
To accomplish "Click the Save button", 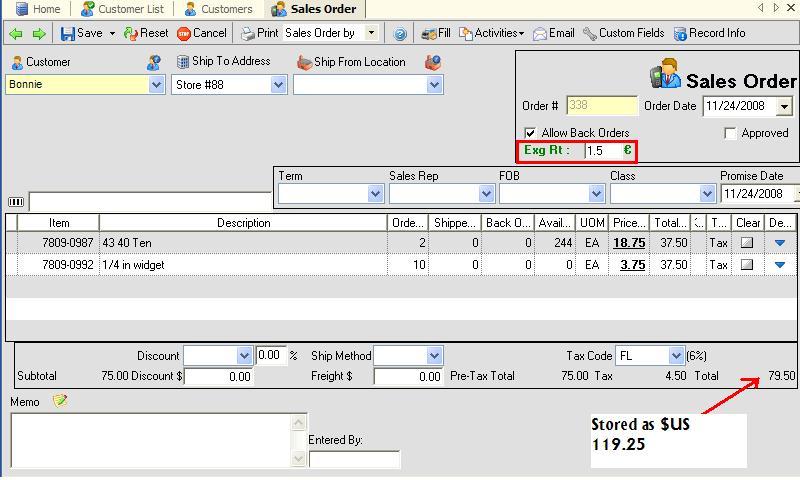I will coord(81,33).
